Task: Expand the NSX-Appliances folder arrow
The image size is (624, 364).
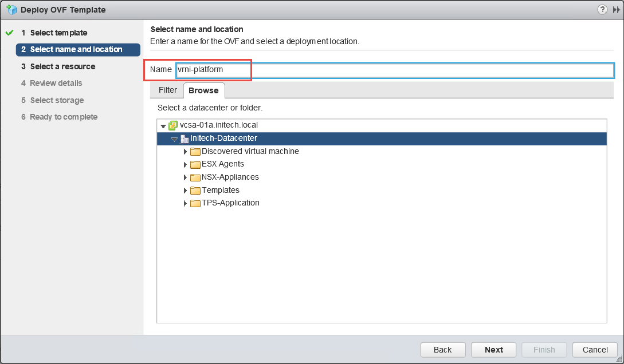Action: [x=186, y=177]
